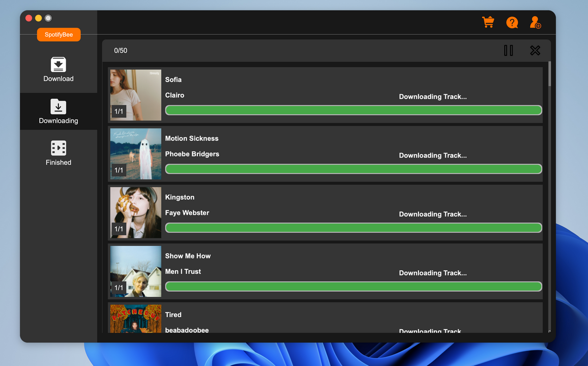Viewport: 588px width, 366px height.
Task: Click the SpotifyBee logo button
Action: point(59,35)
